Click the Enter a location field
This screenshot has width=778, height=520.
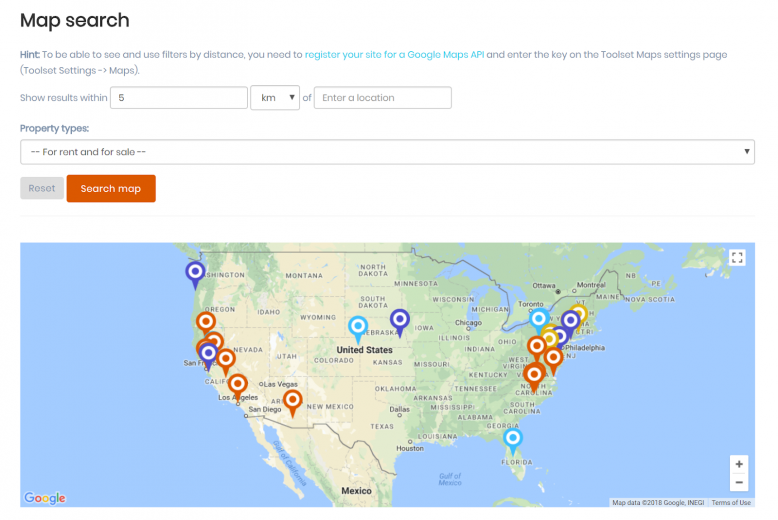383,98
